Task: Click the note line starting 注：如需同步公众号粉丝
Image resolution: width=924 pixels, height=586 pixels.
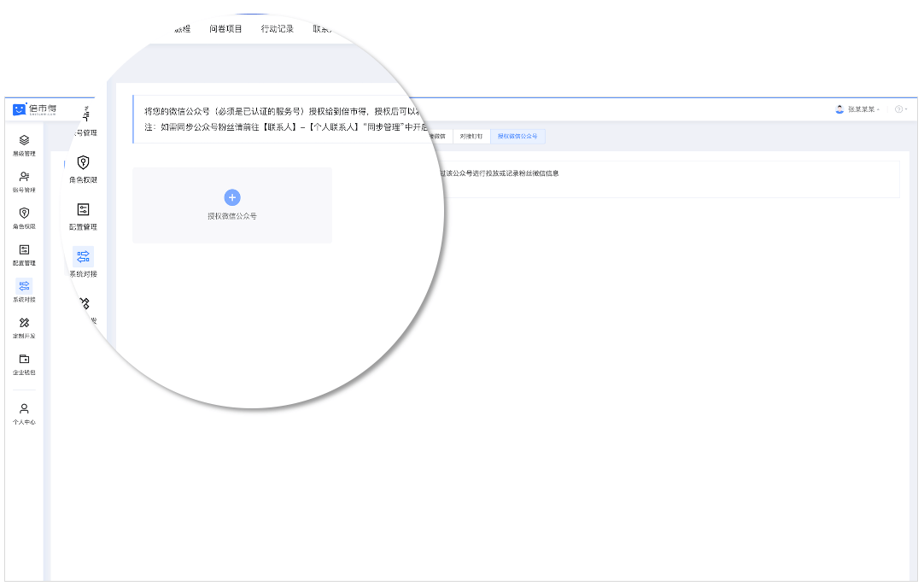Action: (x=286, y=126)
